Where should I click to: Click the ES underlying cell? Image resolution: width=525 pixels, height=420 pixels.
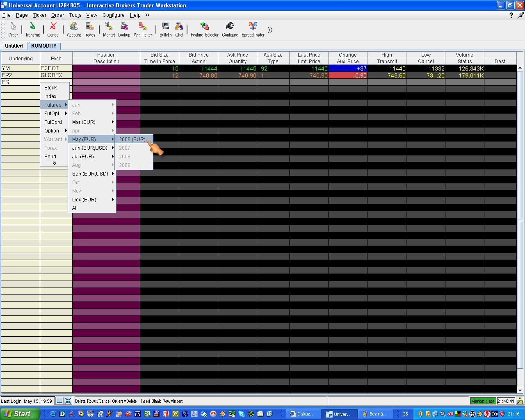coord(21,82)
